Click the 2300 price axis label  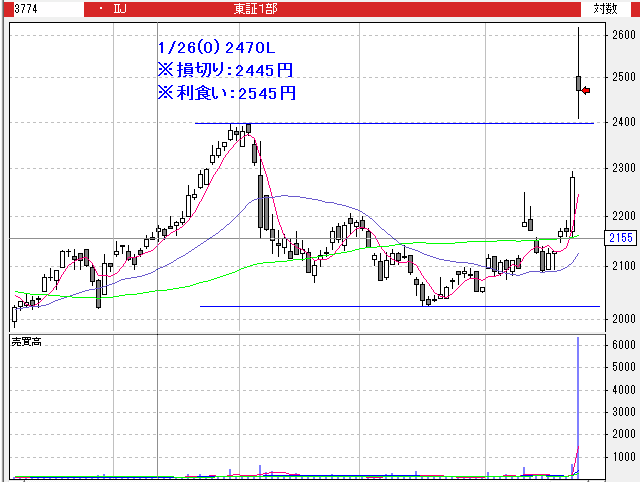pyautogui.click(x=622, y=169)
